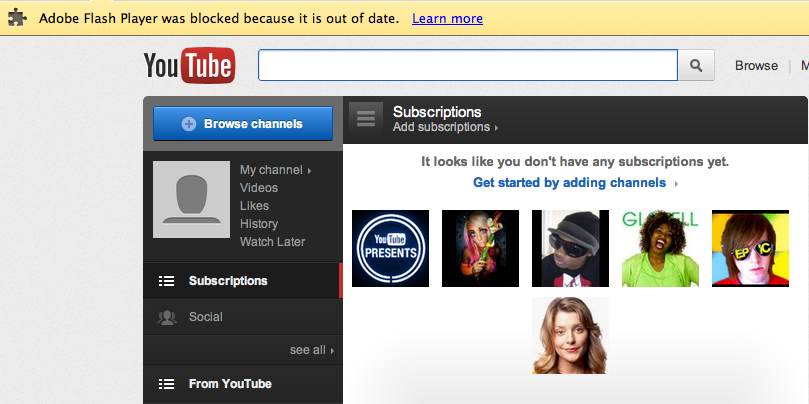809x404 pixels.
Task: Open My channel link
Action: click(x=276, y=170)
